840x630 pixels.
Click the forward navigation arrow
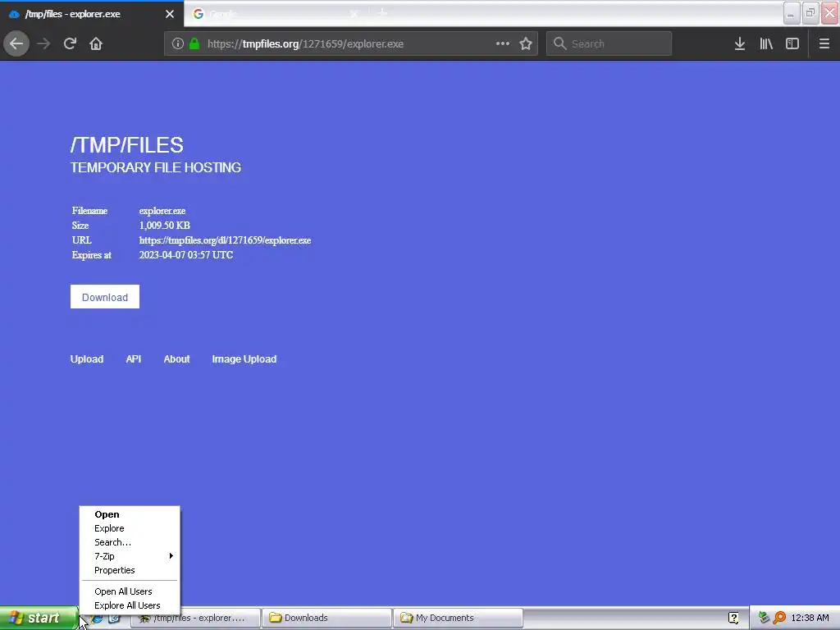tap(43, 43)
